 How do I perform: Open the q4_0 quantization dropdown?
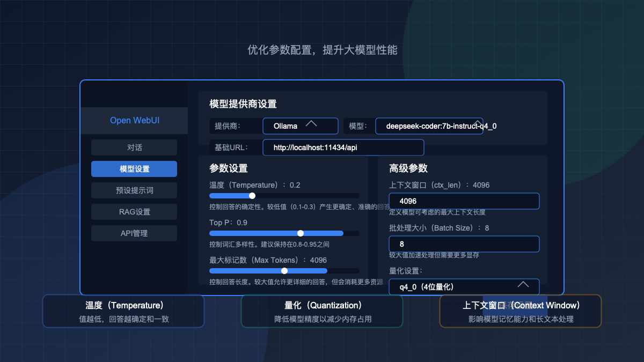click(x=464, y=287)
